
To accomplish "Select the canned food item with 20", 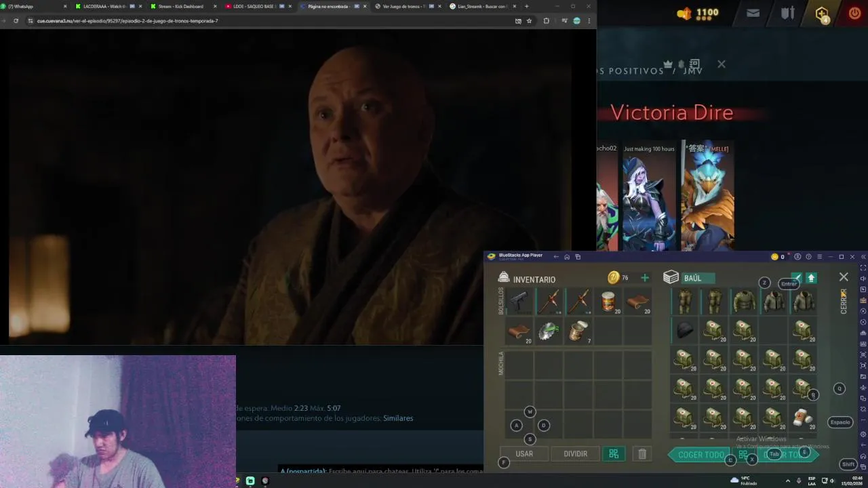I will (608, 302).
